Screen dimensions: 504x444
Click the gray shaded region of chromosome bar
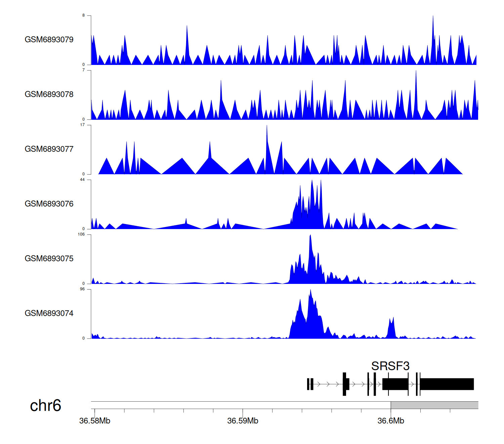click(x=434, y=405)
